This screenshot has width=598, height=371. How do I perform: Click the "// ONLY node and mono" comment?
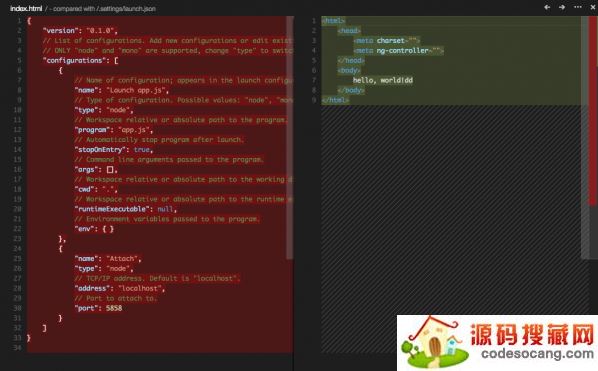167,50
